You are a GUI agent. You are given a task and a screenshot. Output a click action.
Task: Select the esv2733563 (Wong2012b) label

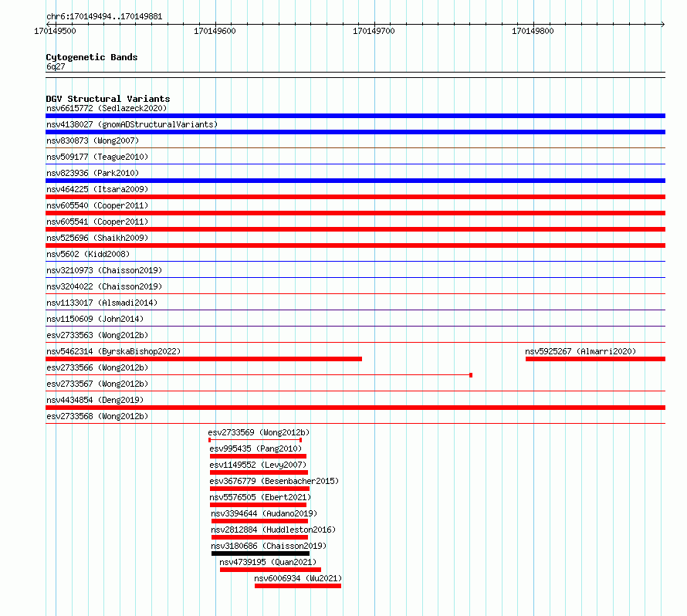[97, 335]
